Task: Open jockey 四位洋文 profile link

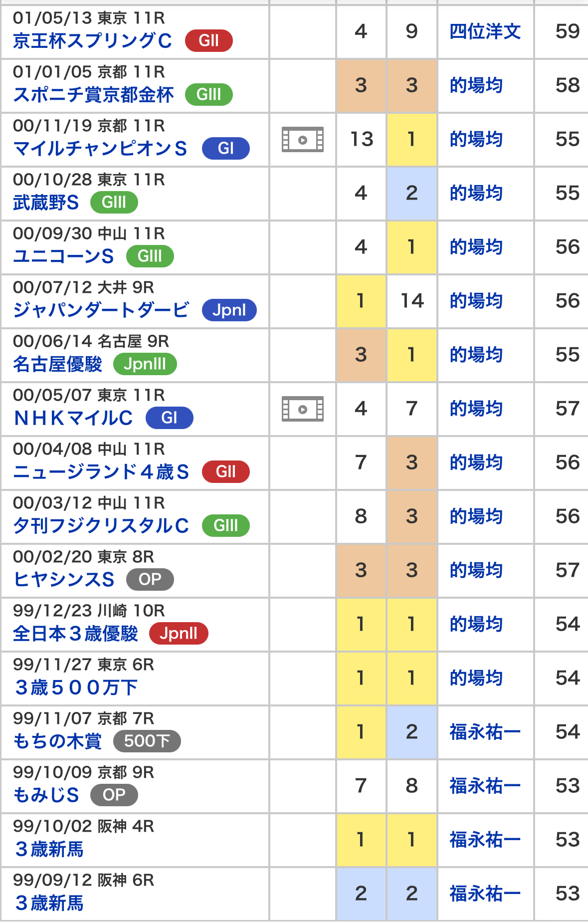Action: pyautogui.click(x=485, y=32)
